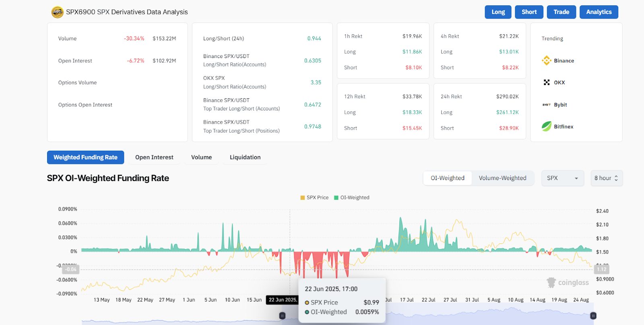Click the SPX6900 coin logo icon
Screen dimensions: 644x325
(x=57, y=12)
